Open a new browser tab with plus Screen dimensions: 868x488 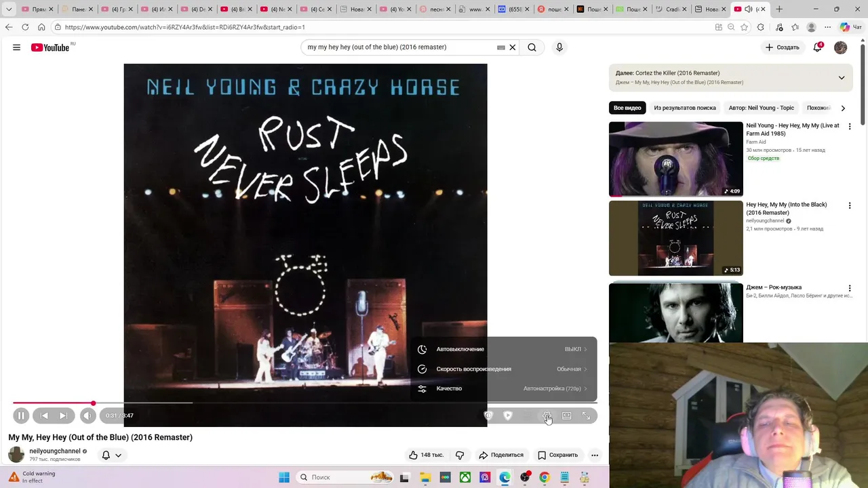(779, 9)
